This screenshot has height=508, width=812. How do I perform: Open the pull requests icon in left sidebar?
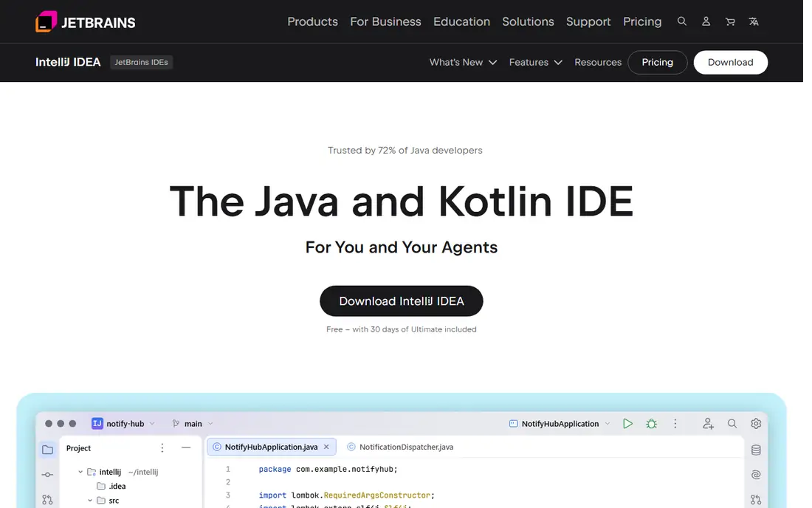point(48,499)
